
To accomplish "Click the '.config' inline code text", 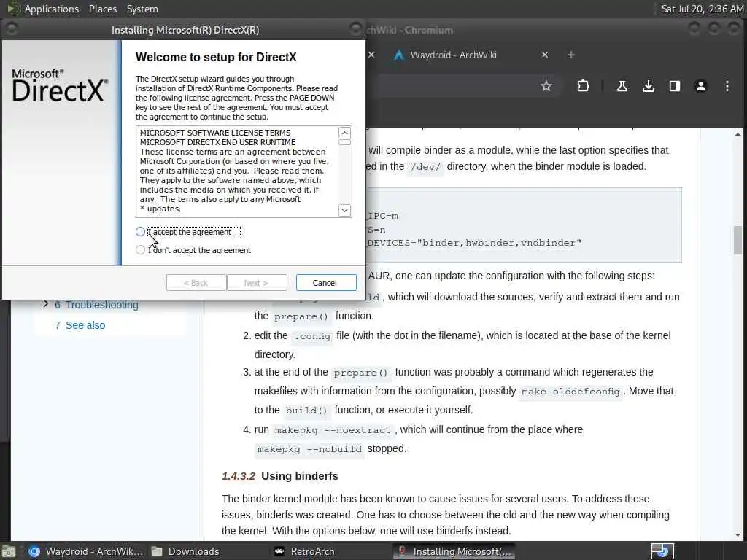I will tap(312, 336).
